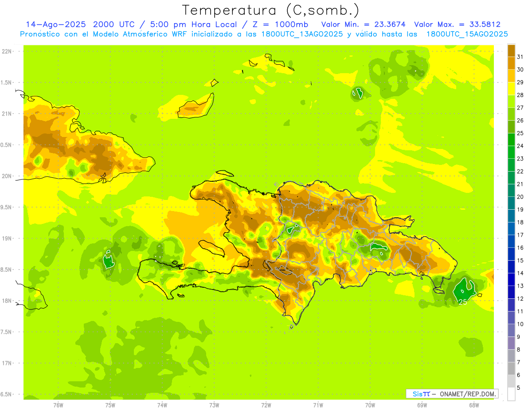The width and height of the screenshot is (532, 411).
Task: Click the colorbar label '14'
Action: point(520,273)
